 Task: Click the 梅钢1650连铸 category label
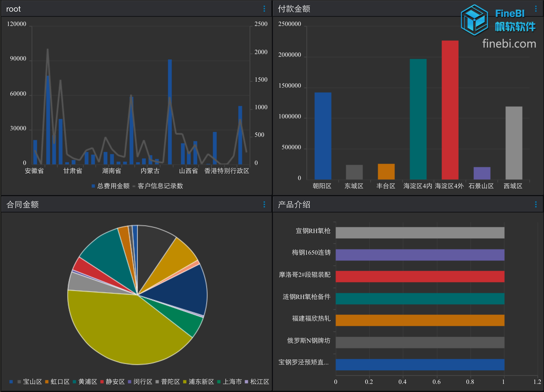[x=311, y=253]
